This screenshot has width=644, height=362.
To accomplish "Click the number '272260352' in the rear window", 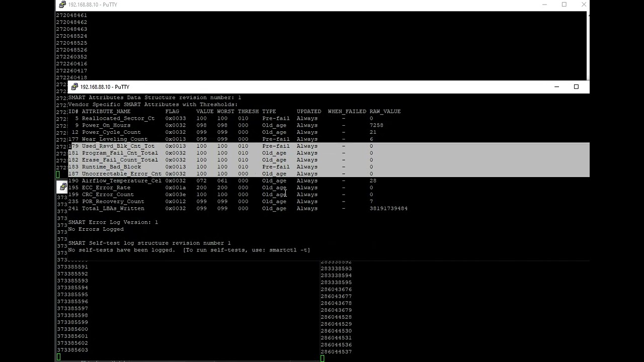I will coord(71,57).
